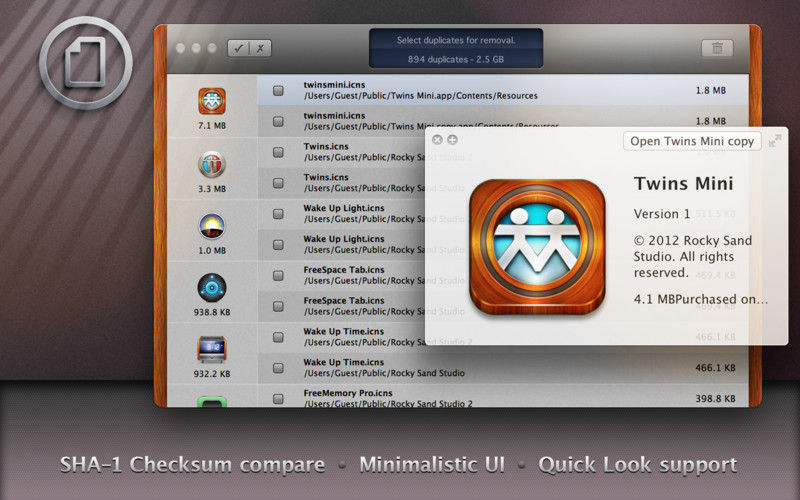Click the 4.1 MBPurchased on… text
The image size is (800, 500).
[x=701, y=299]
